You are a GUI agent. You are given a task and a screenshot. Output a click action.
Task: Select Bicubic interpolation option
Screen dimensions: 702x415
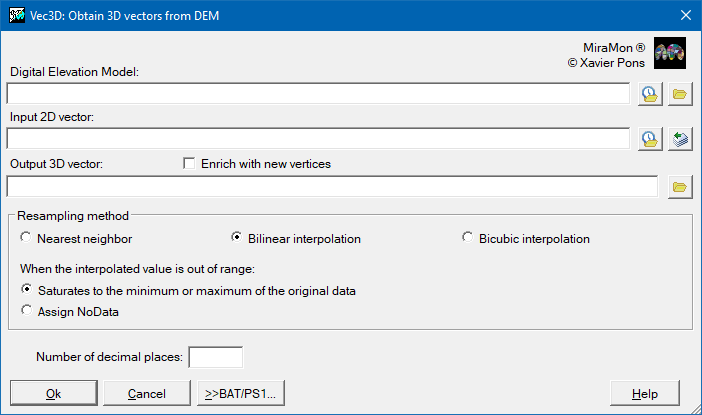(x=468, y=239)
